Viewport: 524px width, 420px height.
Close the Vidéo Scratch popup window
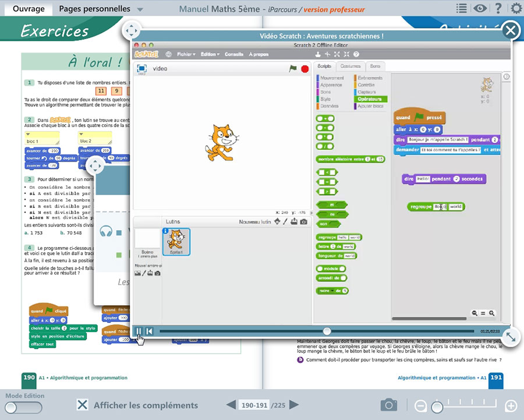[510, 30]
